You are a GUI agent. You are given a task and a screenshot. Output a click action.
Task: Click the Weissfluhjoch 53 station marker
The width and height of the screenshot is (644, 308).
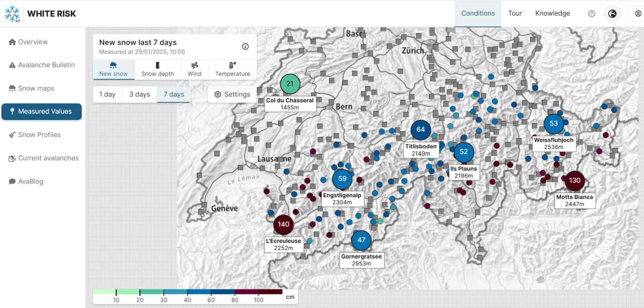[x=553, y=124]
